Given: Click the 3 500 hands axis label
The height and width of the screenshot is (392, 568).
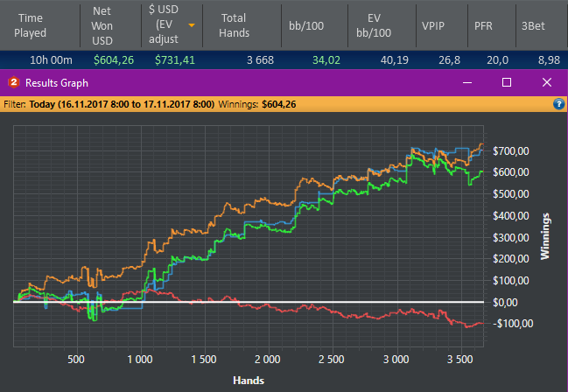Looking at the screenshot, I should [460, 360].
